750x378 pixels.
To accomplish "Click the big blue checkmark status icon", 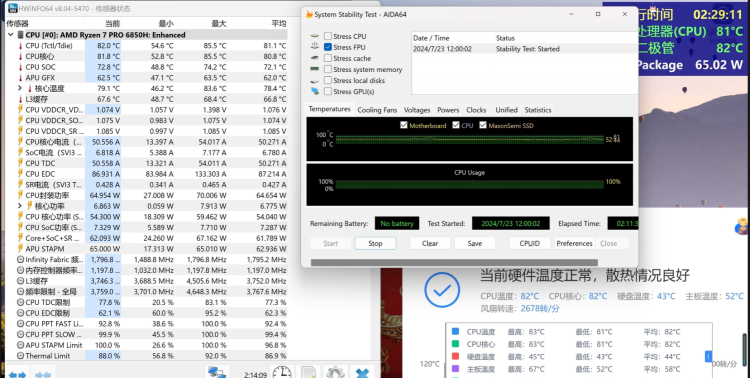I will 442,289.
